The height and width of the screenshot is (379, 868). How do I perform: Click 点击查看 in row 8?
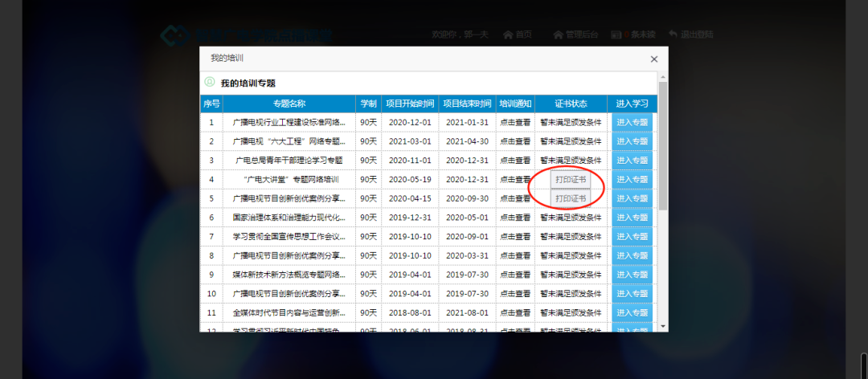[515, 255]
